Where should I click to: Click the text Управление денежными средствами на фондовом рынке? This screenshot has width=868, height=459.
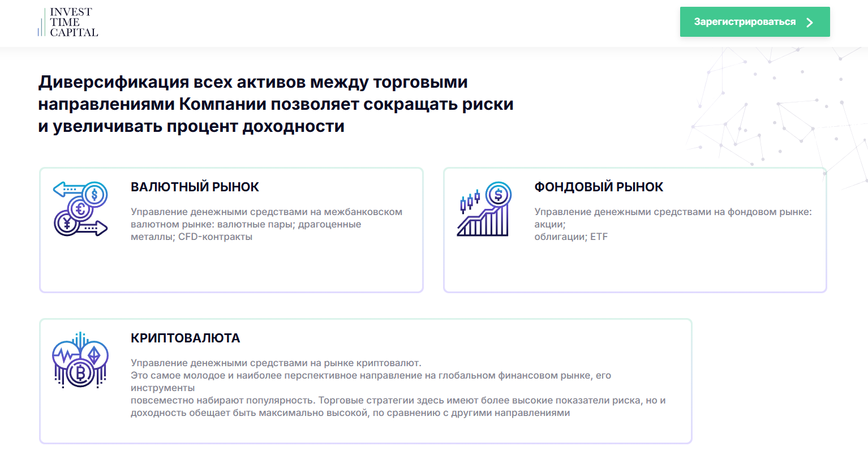[673, 212]
